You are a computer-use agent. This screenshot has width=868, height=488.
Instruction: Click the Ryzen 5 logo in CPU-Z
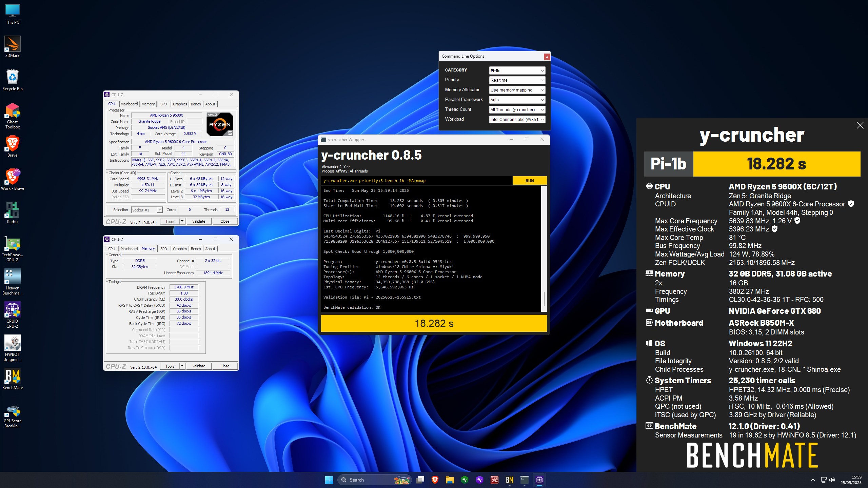coord(220,124)
